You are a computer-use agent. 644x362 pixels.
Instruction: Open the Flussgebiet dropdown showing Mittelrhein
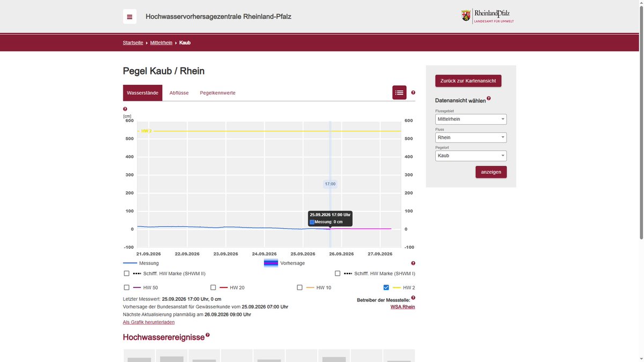471,119
